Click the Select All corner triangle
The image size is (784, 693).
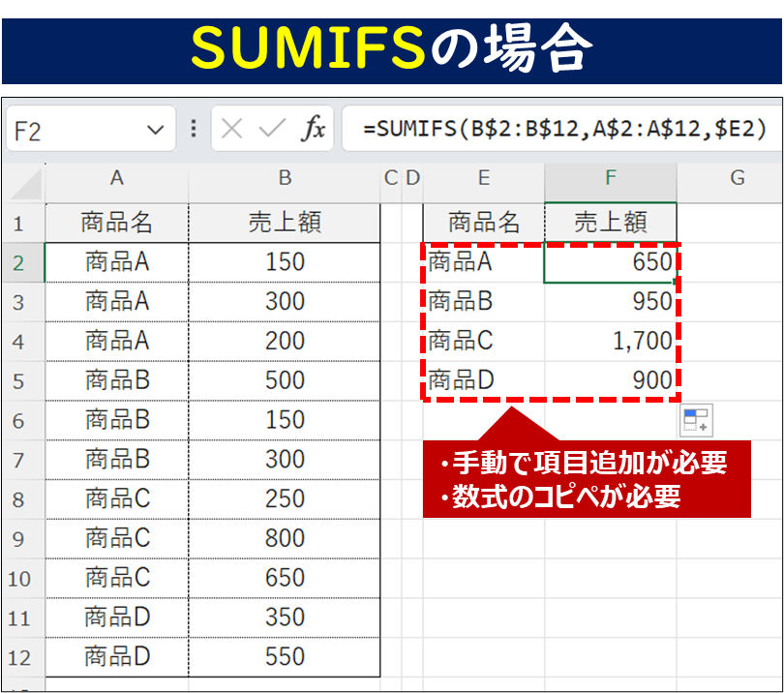click(26, 182)
